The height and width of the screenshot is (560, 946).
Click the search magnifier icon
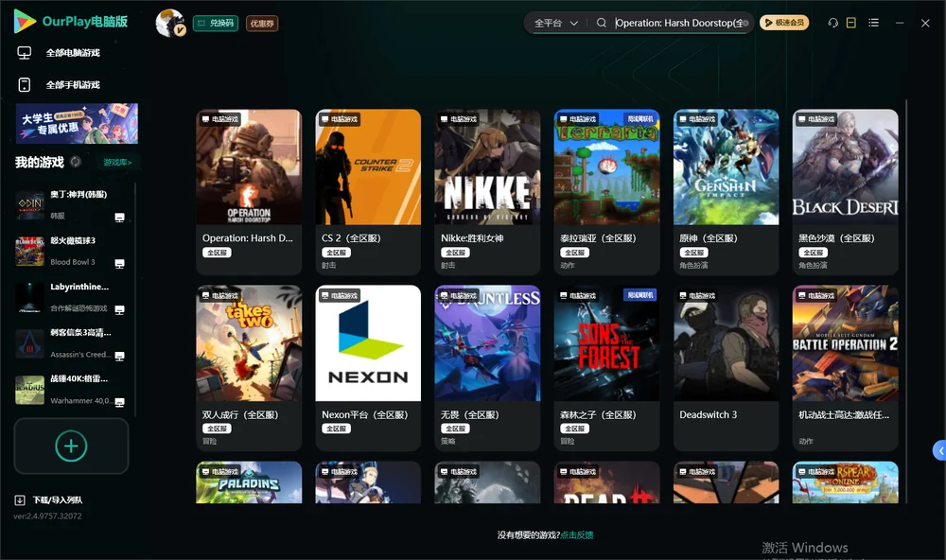pos(602,23)
